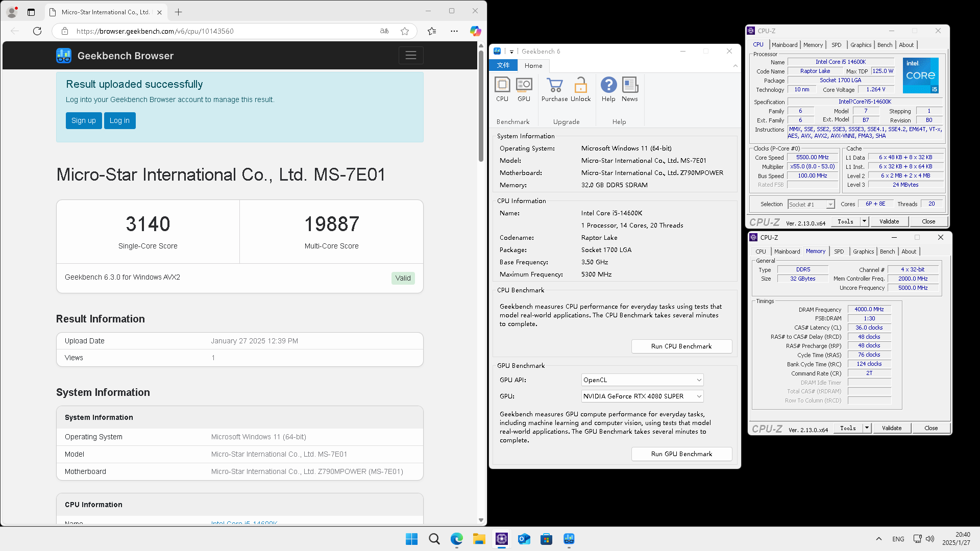This screenshot has width=980, height=551.
Task: Click the Valid badge in result card
Action: coord(403,278)
